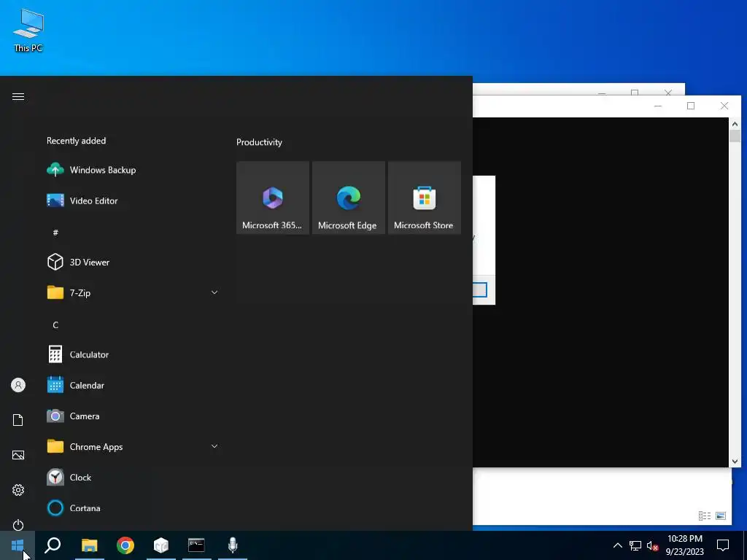Open 3D Viewer app
This screenshot has height=560, width=747.
(133, 262)
